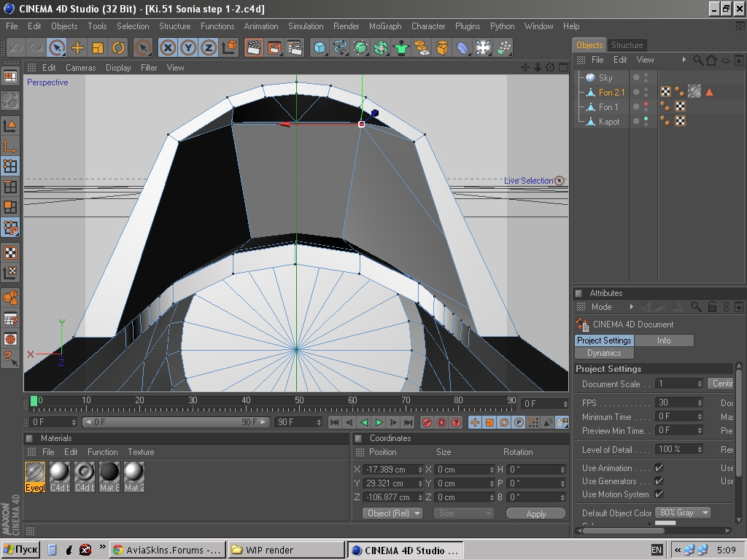Add a Cube primitive object
This screenshot has height=560, width=747.
(x=320, y=48)
